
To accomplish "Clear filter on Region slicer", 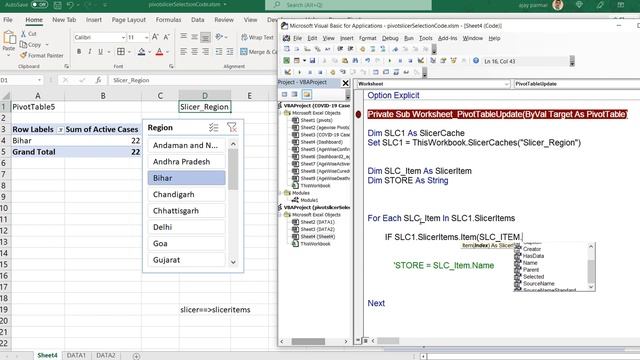I will [x=232, y=127].
